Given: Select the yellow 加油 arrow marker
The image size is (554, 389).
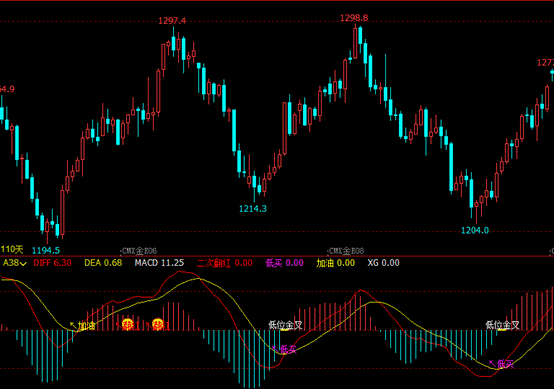Looking at the screenshot, I should pos(83,326).
